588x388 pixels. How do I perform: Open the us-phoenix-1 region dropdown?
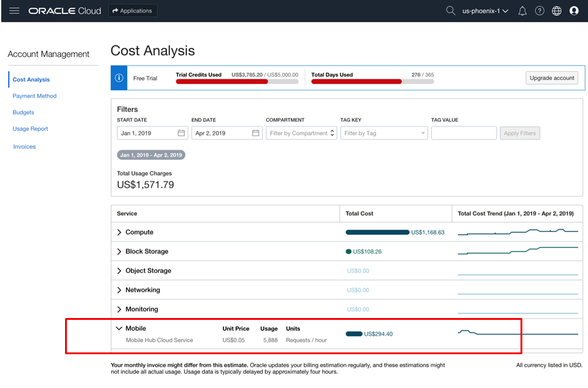click(x=485, y=11)
